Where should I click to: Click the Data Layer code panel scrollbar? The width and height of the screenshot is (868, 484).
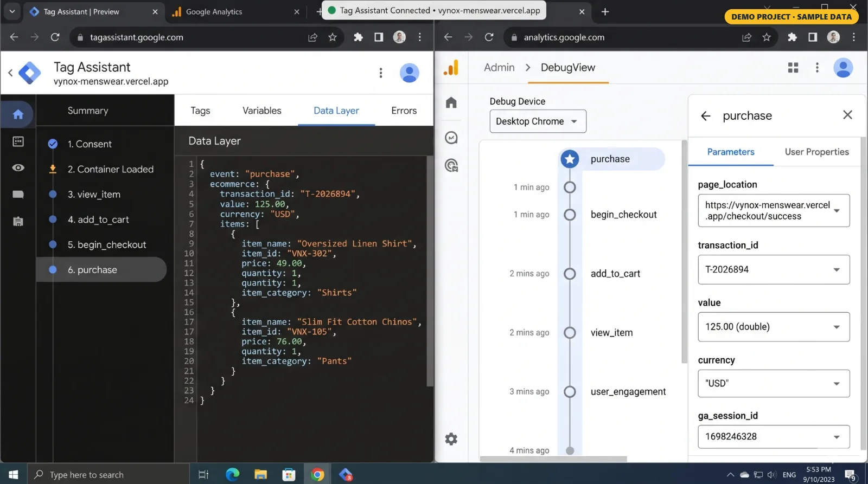point(430,271)
